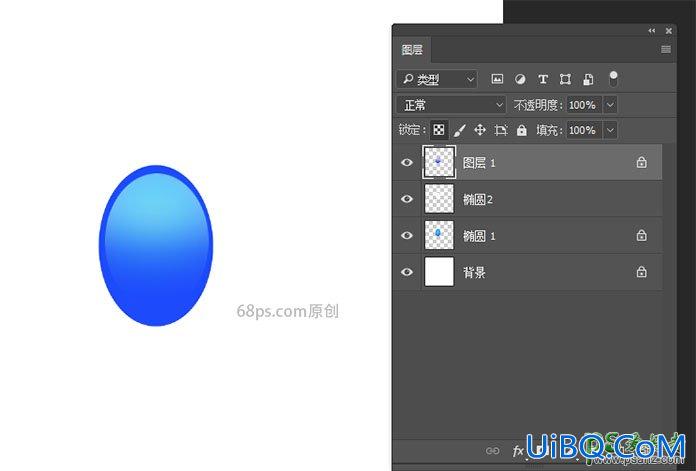Open the fx layer style button
This screenshot has width=696, height=471.
(x=518, y=451)
